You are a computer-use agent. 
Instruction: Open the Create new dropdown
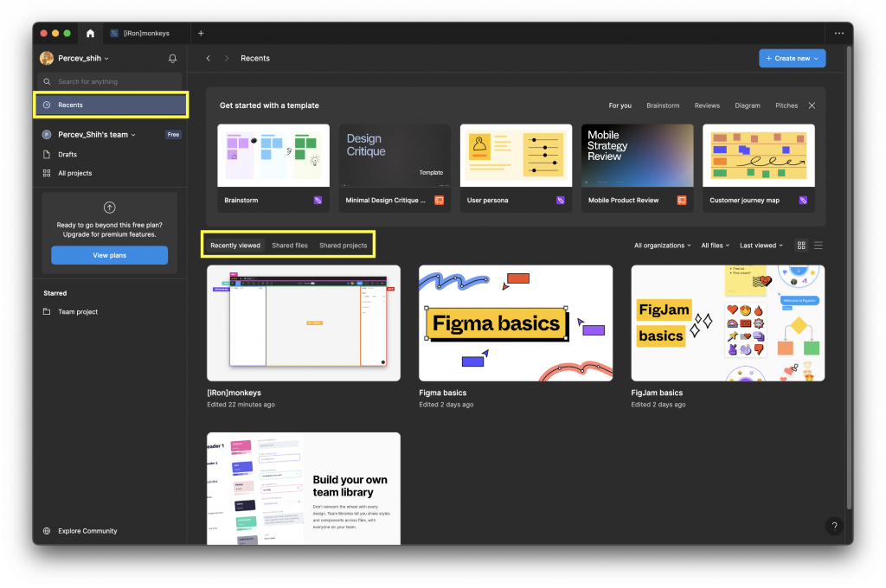coord(793,58)
